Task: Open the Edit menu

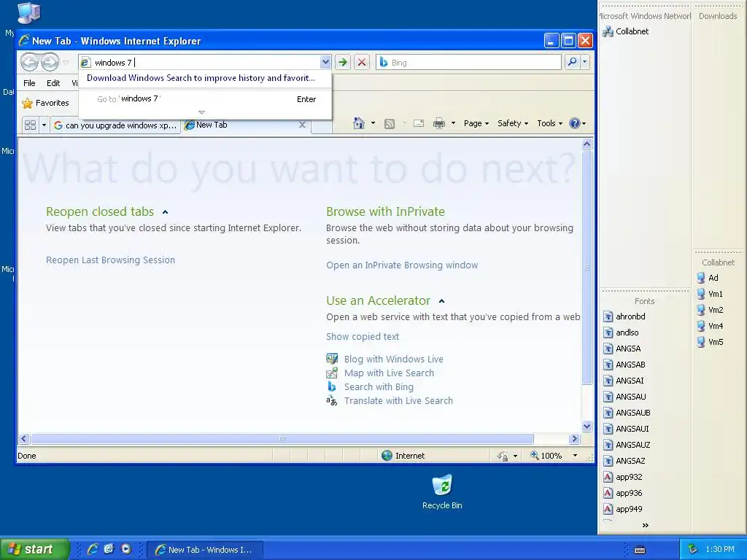Action: pos(53,83)
